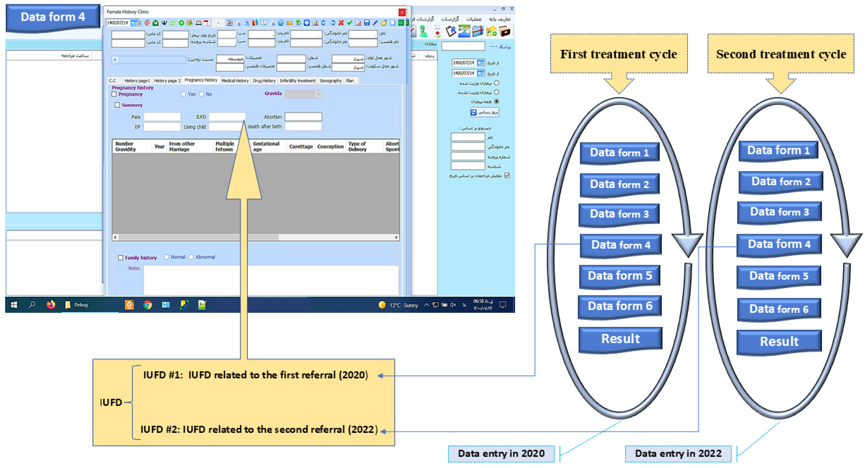Click the red X delete icon in toolbar
Image resolution: width=868 pixels, height=468 pixels.
pyautogui.click(x=341, y=23)
